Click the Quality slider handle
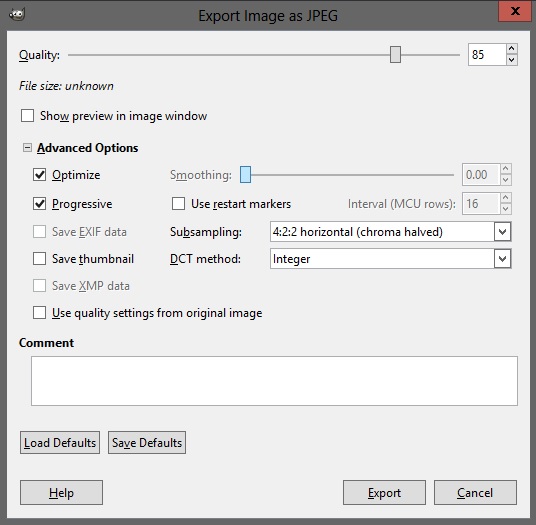The image size is (536, 525). click(395, 55)
